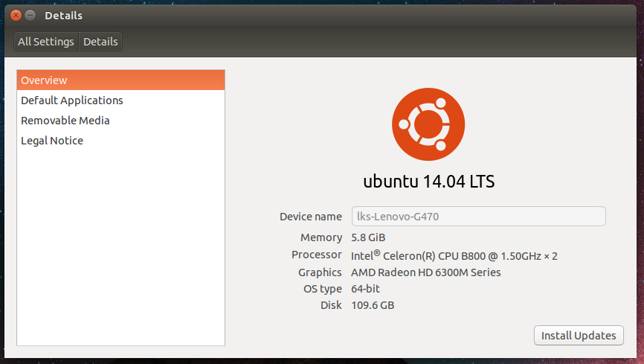Click the 'Disk' label
This screenshot has width=644, height=364.
pos(331,305)
